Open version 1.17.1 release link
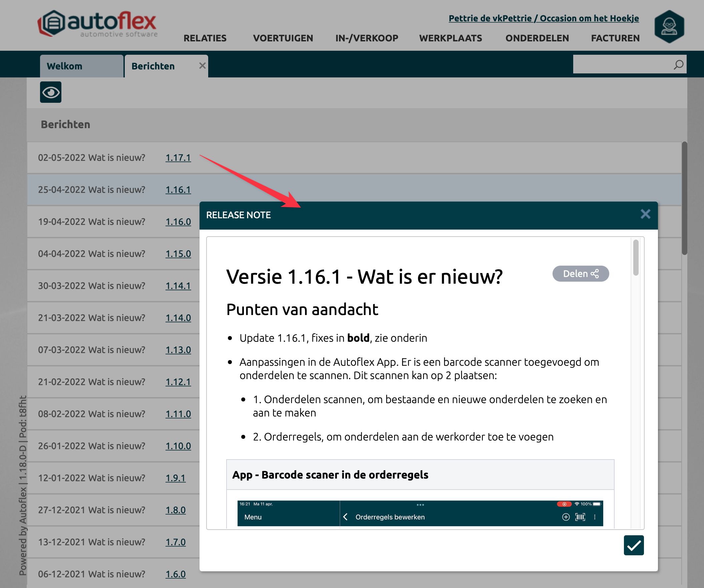This screenshot has height=588, width=704. point(178,158)
